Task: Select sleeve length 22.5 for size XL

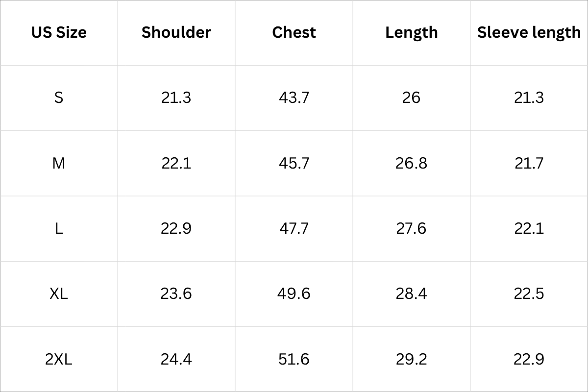Action: coord(529,294)
